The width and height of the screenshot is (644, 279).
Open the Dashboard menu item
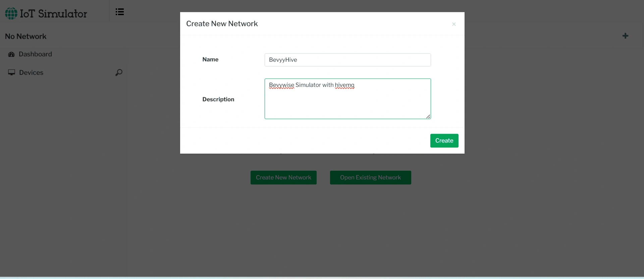(35, 54)
